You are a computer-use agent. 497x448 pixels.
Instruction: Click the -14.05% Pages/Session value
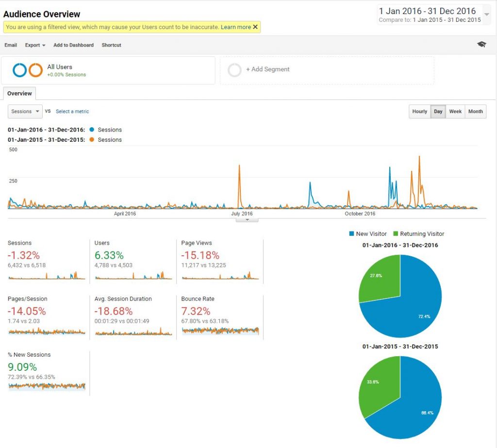pos(27,311)
